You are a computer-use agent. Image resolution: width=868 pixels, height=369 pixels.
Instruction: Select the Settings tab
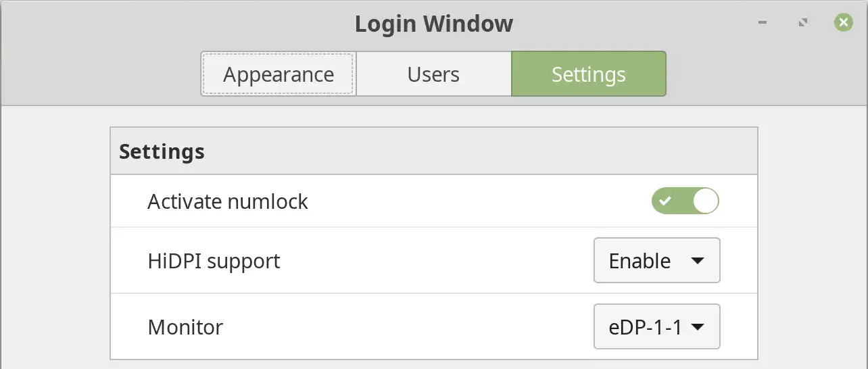point(588,74)
